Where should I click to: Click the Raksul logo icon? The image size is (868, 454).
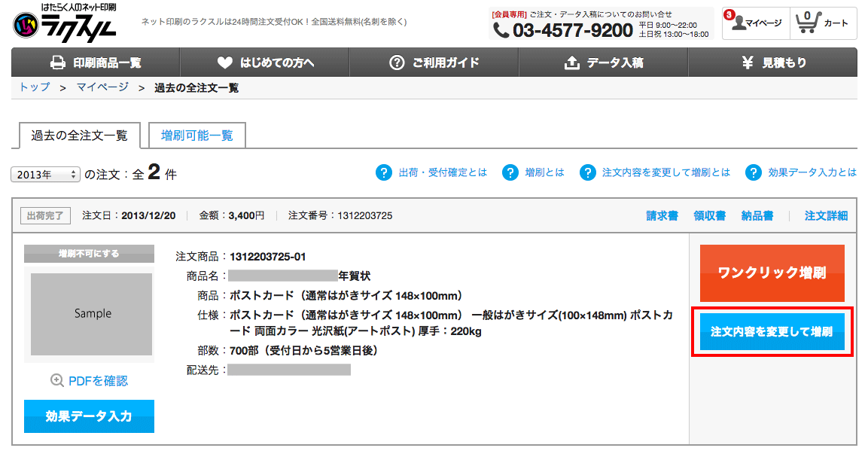pyautogui.click(x=28, y=27)
